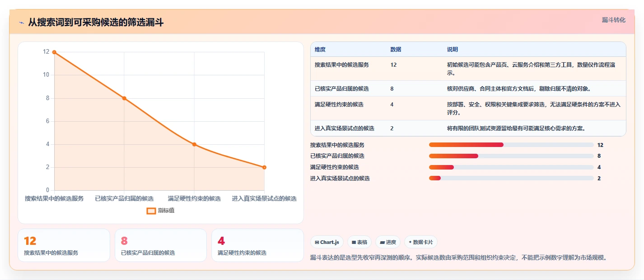Screen dimensions: 644x280
Task: Click progress value 12 beside the bar
Action: [600, 145]
